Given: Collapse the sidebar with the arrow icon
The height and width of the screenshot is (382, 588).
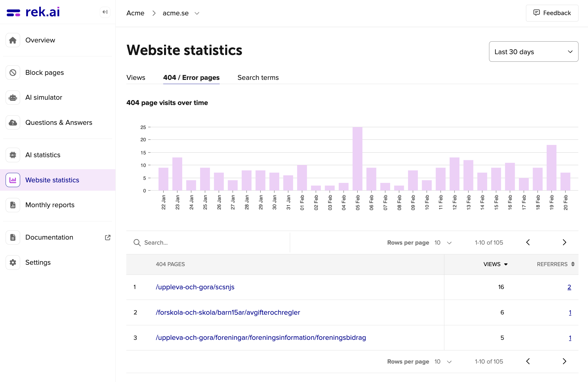Looking at the screenshot, I should click(x=105, y=12).
